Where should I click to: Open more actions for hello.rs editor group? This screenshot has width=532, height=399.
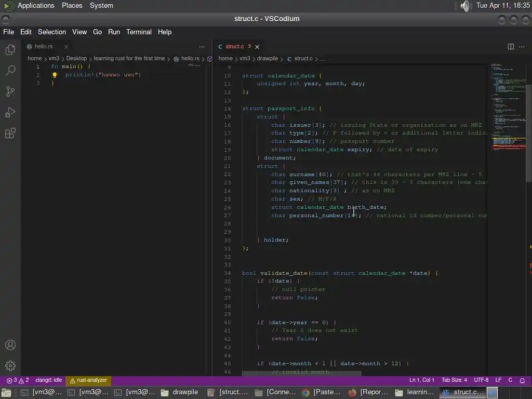point(202,46)
